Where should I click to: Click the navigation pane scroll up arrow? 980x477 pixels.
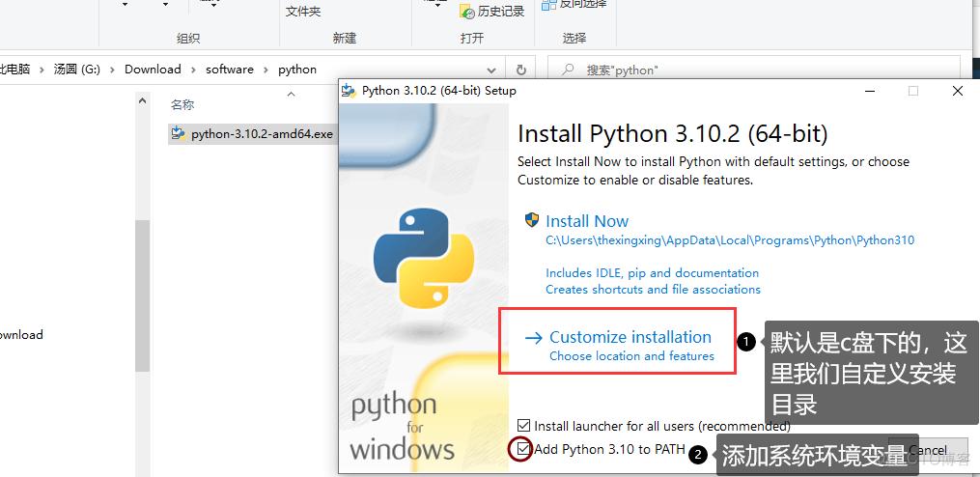click(143, 100)
